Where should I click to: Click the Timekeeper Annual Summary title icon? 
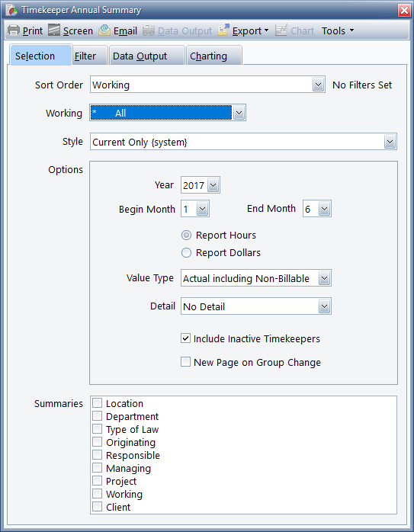(11, 10)
